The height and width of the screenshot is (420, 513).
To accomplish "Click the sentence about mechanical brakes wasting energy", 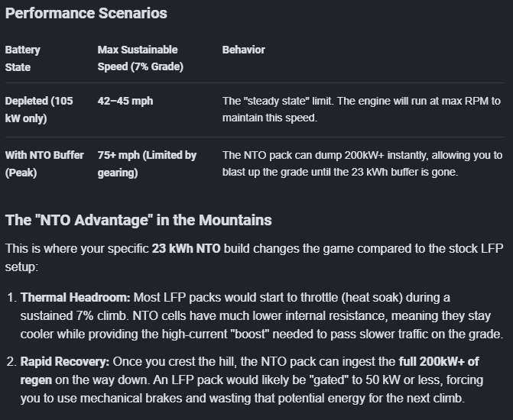I will point(252,397).
